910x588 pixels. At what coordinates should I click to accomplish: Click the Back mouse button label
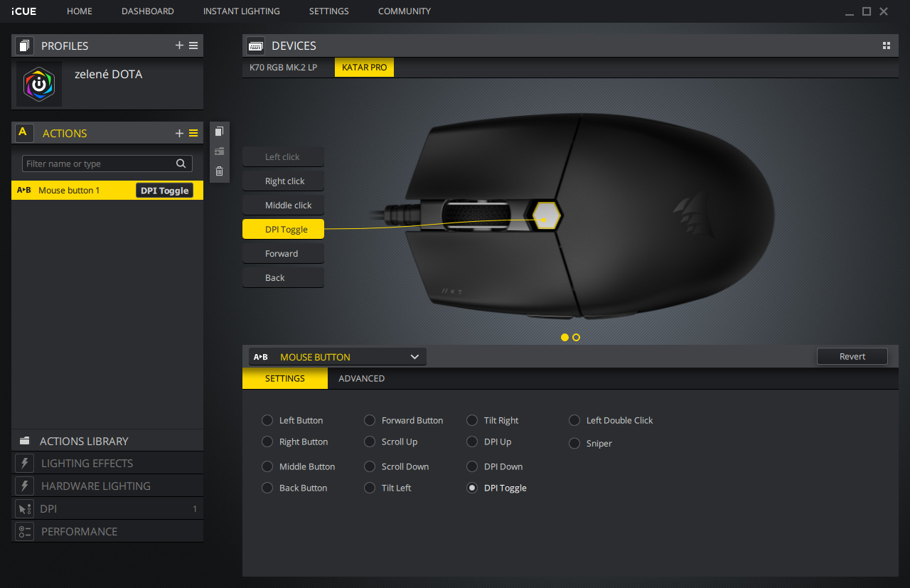pos(283,278)
